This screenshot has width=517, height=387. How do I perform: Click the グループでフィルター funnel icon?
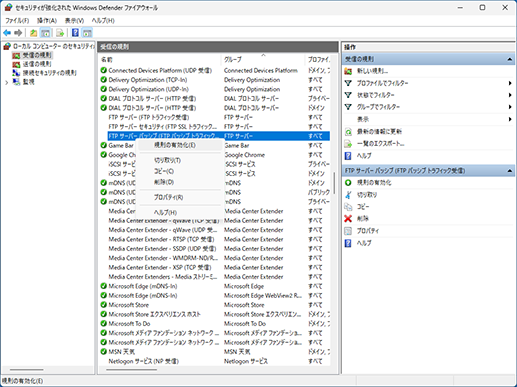pos(348,107)
